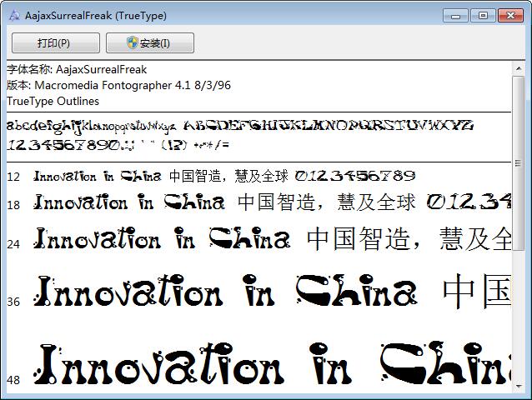Click the title bar text 'AajaxSurrealFreak (TrueType)'
The height and width of the screenshot is (400, 532).
[96, 16]
